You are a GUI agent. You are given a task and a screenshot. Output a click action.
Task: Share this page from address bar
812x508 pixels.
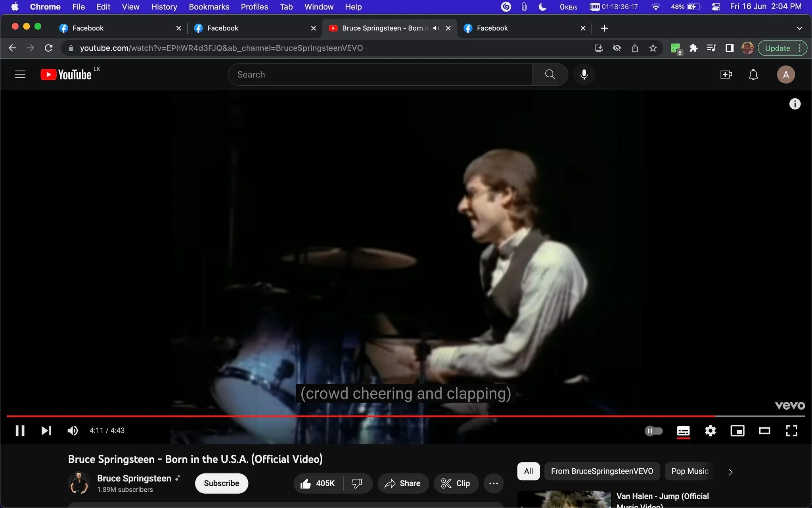[635, 48]
